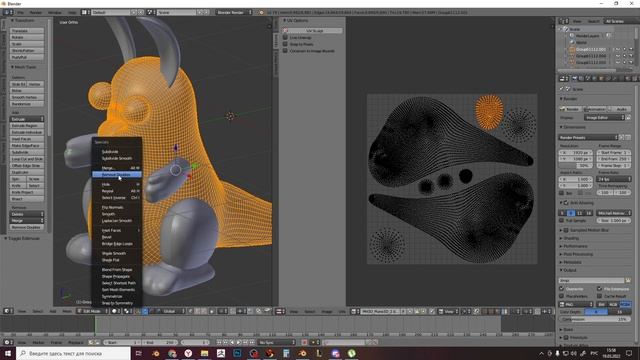Choose Snap to Symmetry menu entry
The image size is (640, 360).
(117, 303)
